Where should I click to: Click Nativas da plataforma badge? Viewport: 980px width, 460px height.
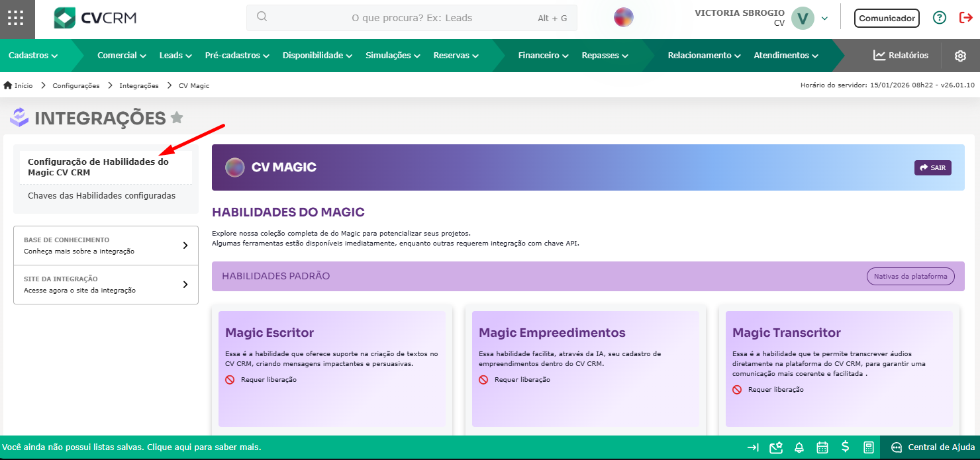coord(910,276)
